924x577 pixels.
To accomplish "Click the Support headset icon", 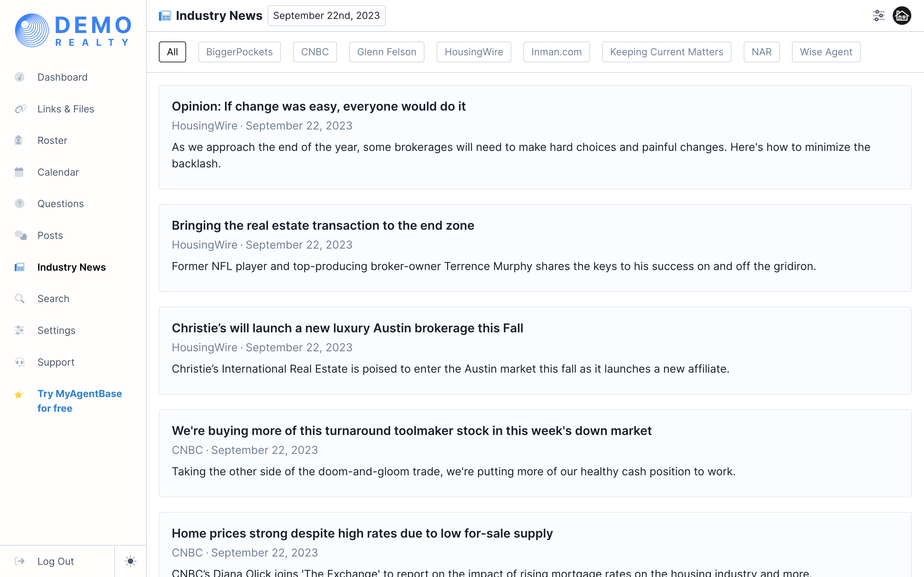I will pyautogui.click(x=20, y=362).
